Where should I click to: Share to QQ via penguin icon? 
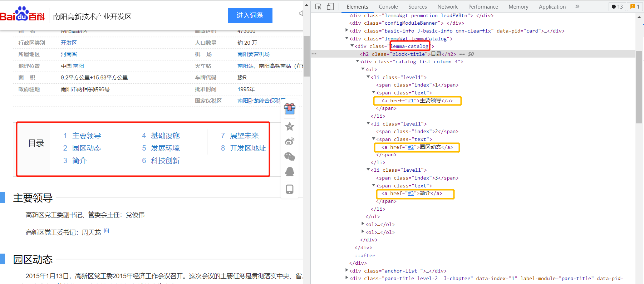[290, 172]
